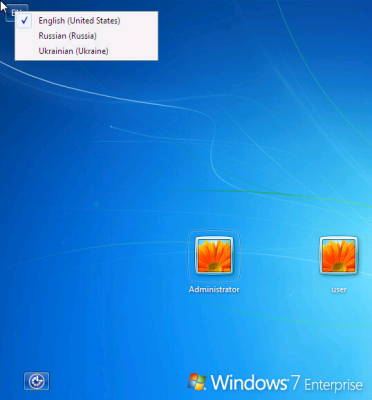Click the Windows 7 wordmark text
372x400 pixels.
tap(256, 382)
